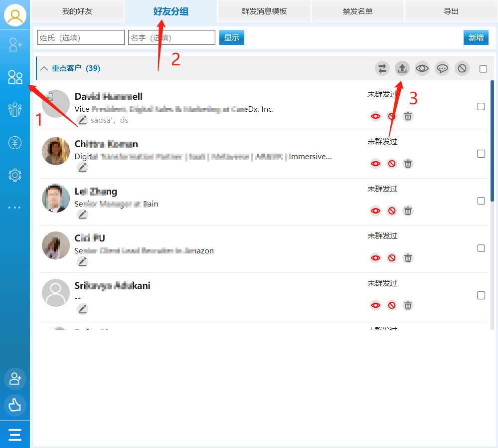Click the group transfer arrows icon
498x448 pixels.
click(x=382, y=69)
